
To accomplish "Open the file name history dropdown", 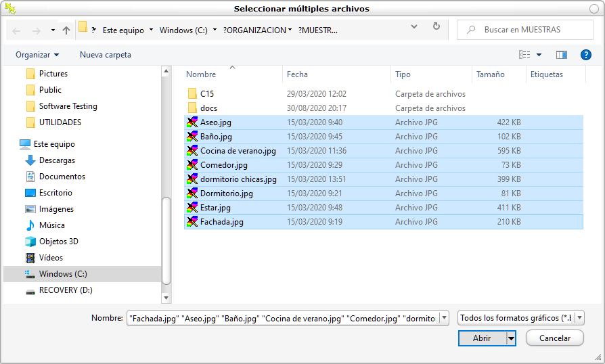I will click(x=444, y=318).
